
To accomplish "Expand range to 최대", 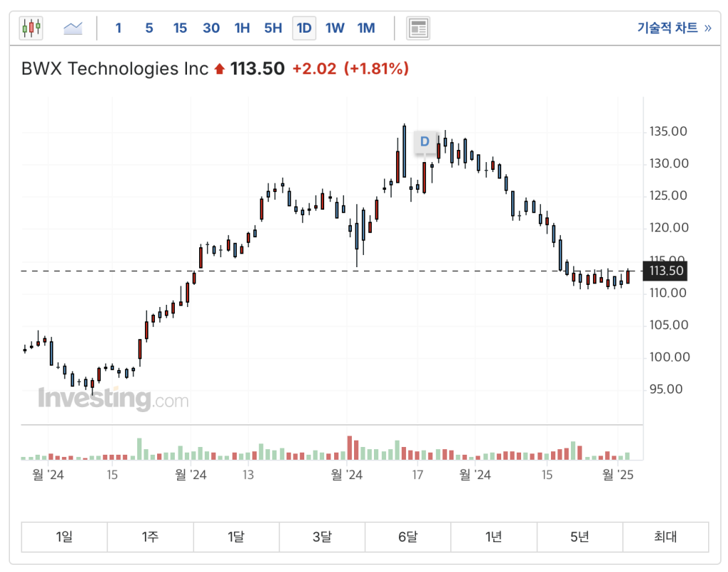I will (665, 537).
